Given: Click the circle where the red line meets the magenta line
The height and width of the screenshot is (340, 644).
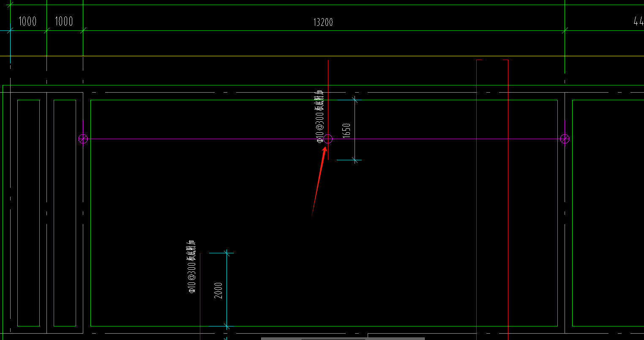Looking at the screenshot, I should click(328, 139).
